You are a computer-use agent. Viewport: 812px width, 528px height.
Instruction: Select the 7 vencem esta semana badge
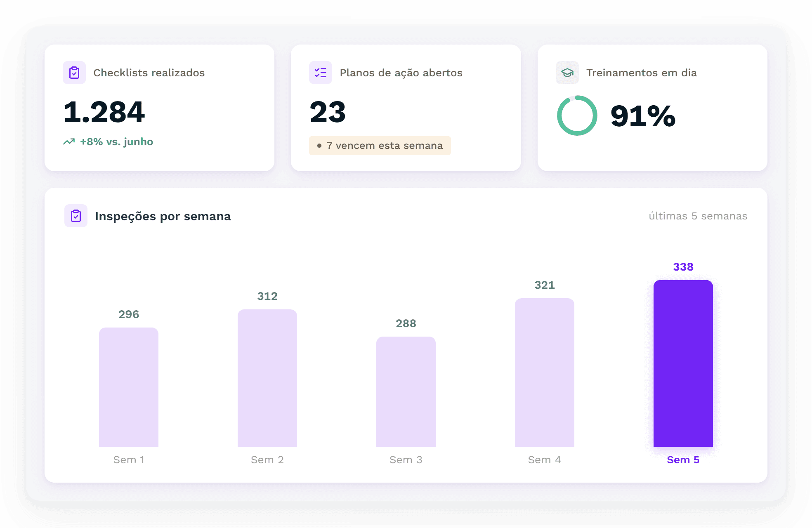click(380, 146)
